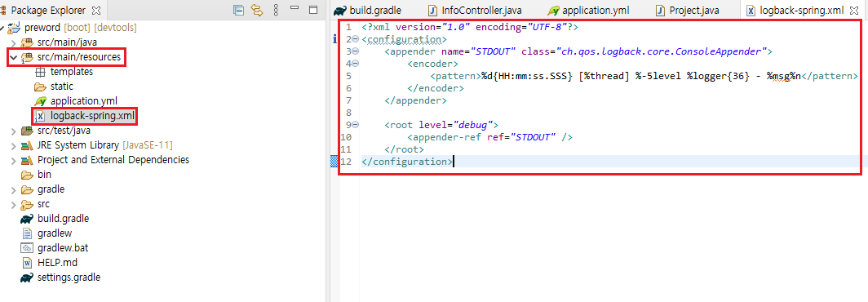Select gradlew file label
Image resolution: width=868 pixels, height=302 pixels.
point(55,233)
